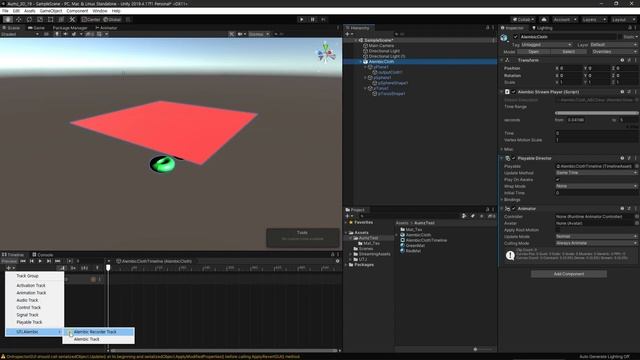Click the model Select button
Image resolution: width=640 pixels, height=360 pixels.
tap(568, 52)
